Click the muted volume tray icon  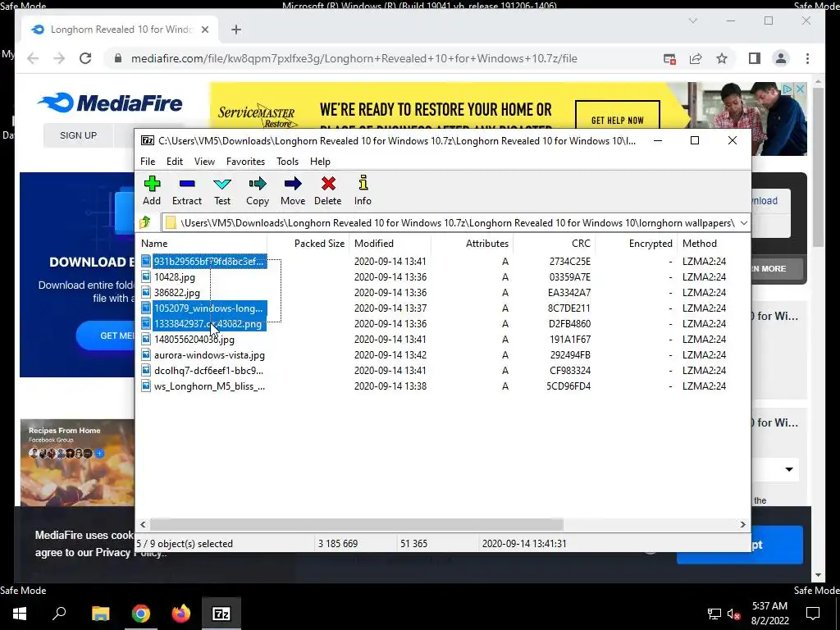click(733, 614)
